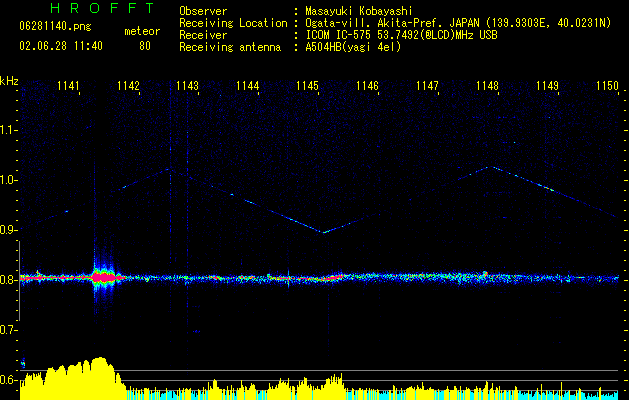
Task: Click the 1144 time marker
Action: point(248,85)
